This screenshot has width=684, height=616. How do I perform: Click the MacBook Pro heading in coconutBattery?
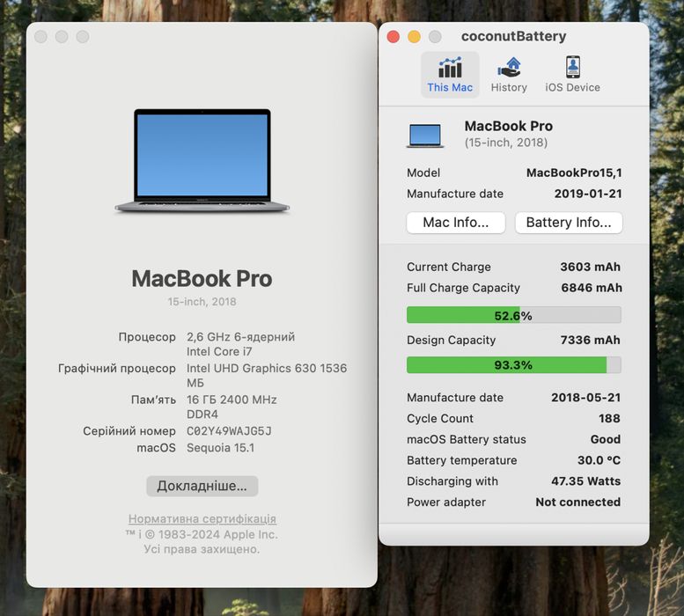point(509,126)
